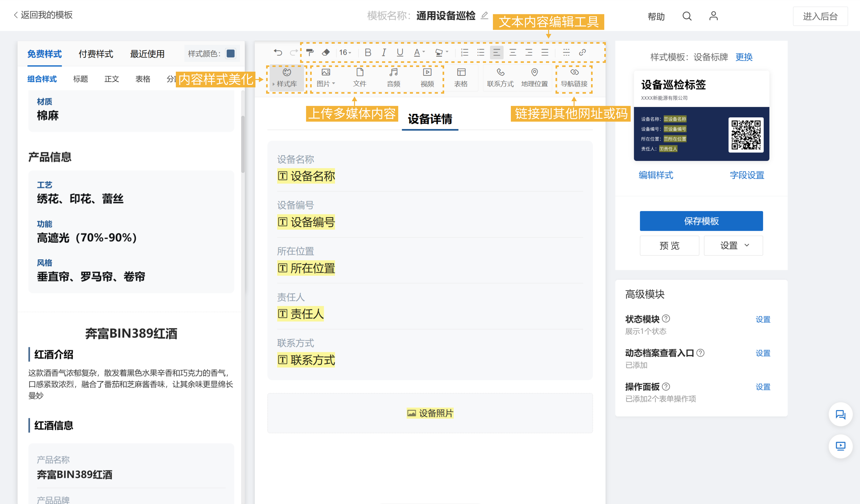Open the 图片 image dropdown
This screenshot has width=860, height=504.
(326, 78)
